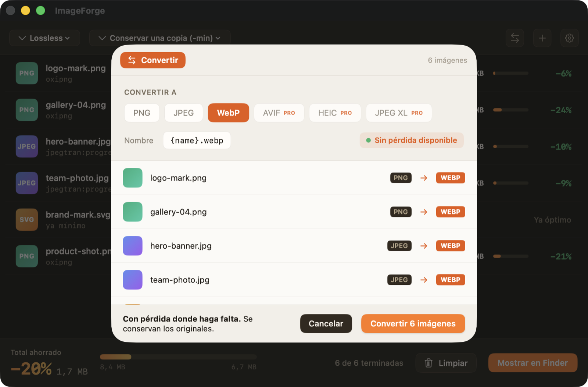588x387 pixels.
Task: Click the convert swap-arrows toolbar icon
Action: pos(515,38)
